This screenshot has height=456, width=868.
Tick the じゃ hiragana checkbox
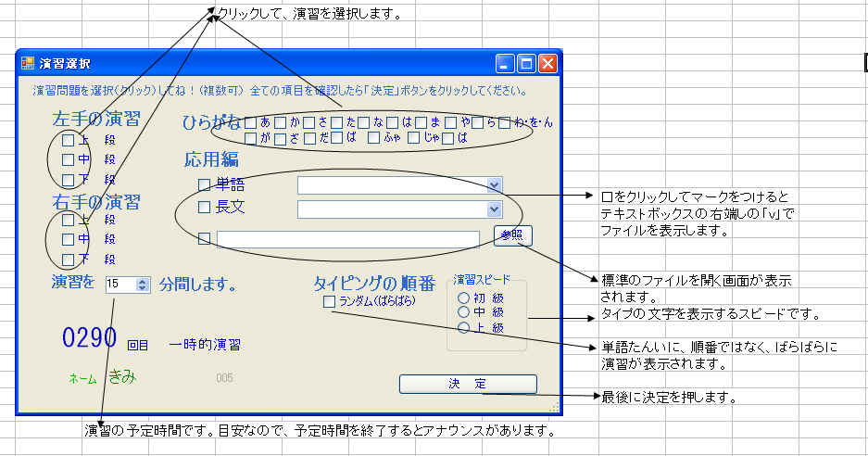tap(414, 138)
